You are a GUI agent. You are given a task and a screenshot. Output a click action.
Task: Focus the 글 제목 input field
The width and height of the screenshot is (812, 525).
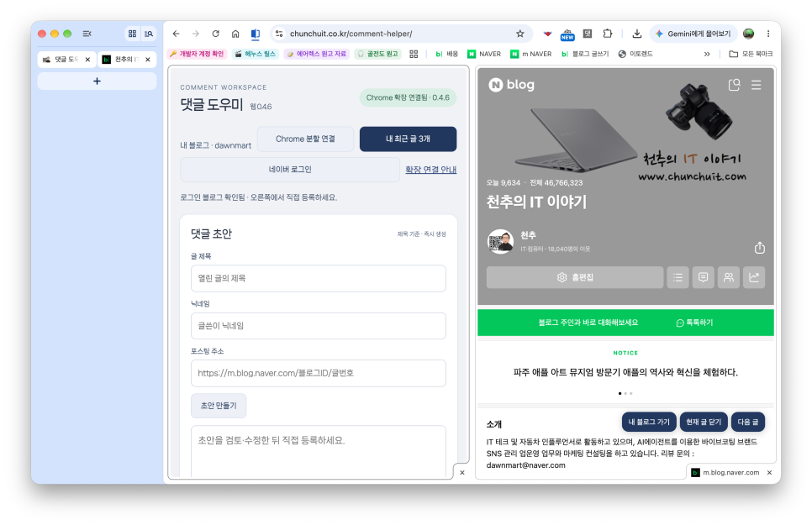tap(319, 279)
